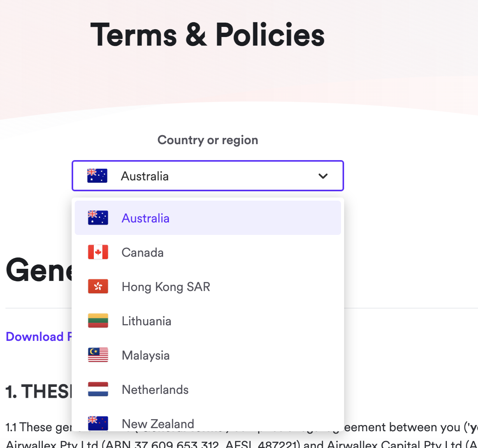Open the Download link under General heading
Screen dimensions: 478x448
point(39,337)
